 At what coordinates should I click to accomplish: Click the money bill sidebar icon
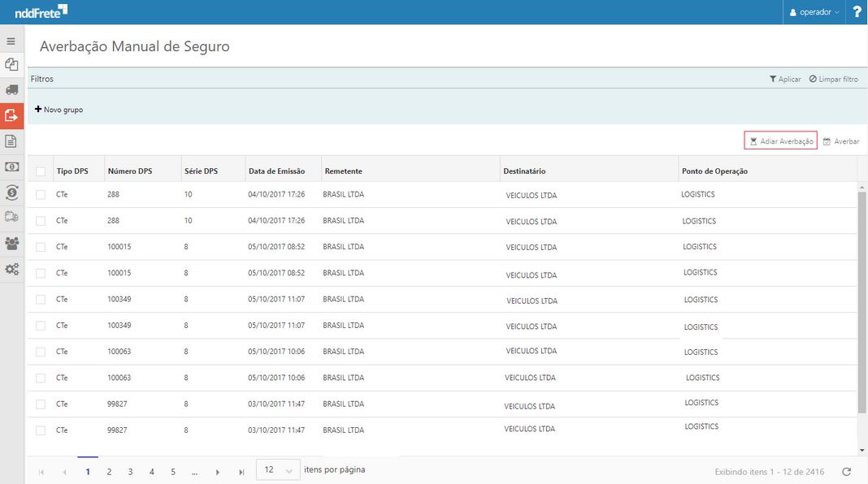pos(11,166)
